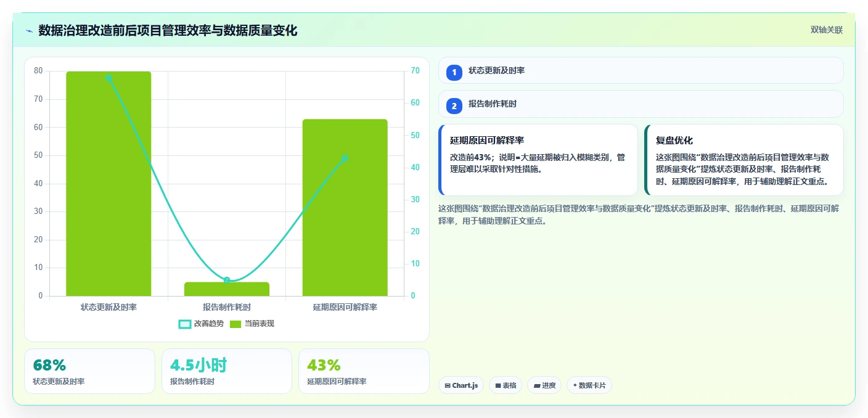868x418 pixels.
Task: Toggle the 当前表现 legend entry
Action: pyautogui.click(x=252, y=324)
